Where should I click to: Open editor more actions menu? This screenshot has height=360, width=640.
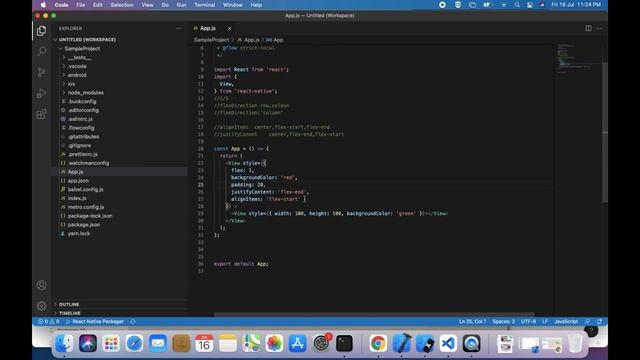(x=599, y=28)
